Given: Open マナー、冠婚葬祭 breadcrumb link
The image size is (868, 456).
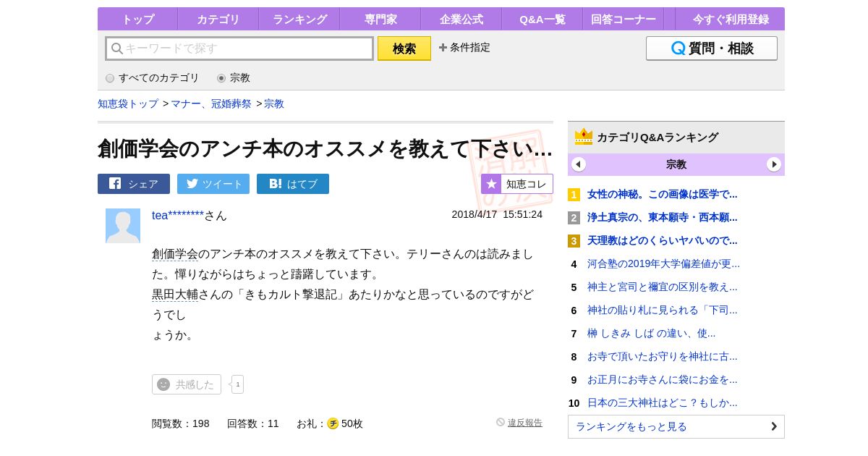Looking at the screenshot, I should pos(211,104).
